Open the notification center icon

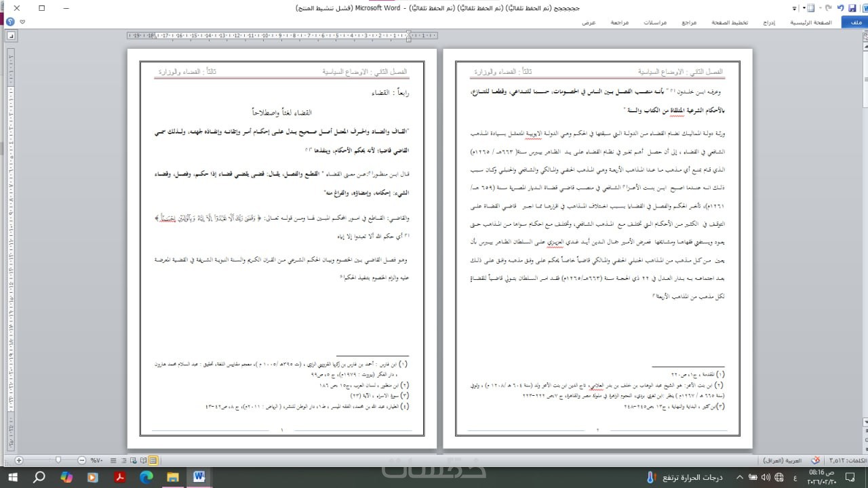click(x=850, y=477)
